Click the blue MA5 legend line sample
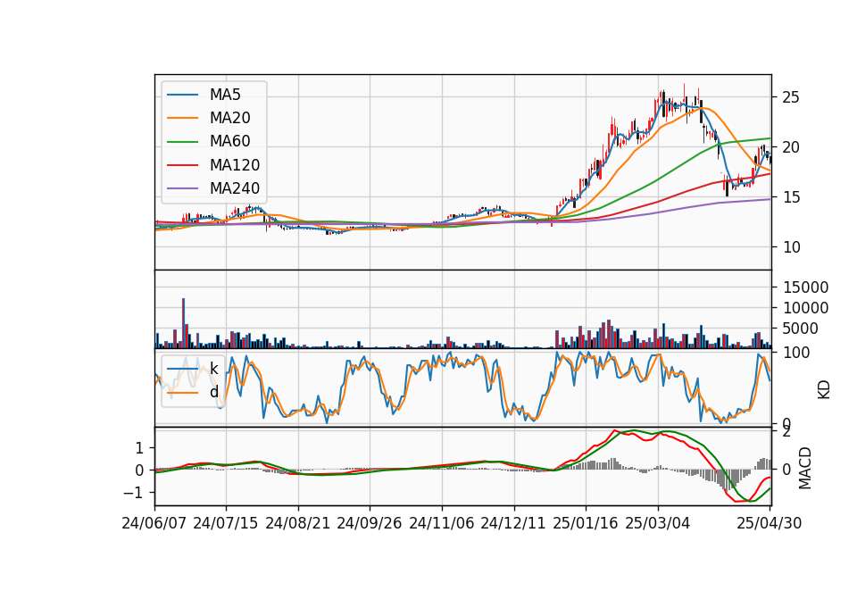 pos(182,96)
